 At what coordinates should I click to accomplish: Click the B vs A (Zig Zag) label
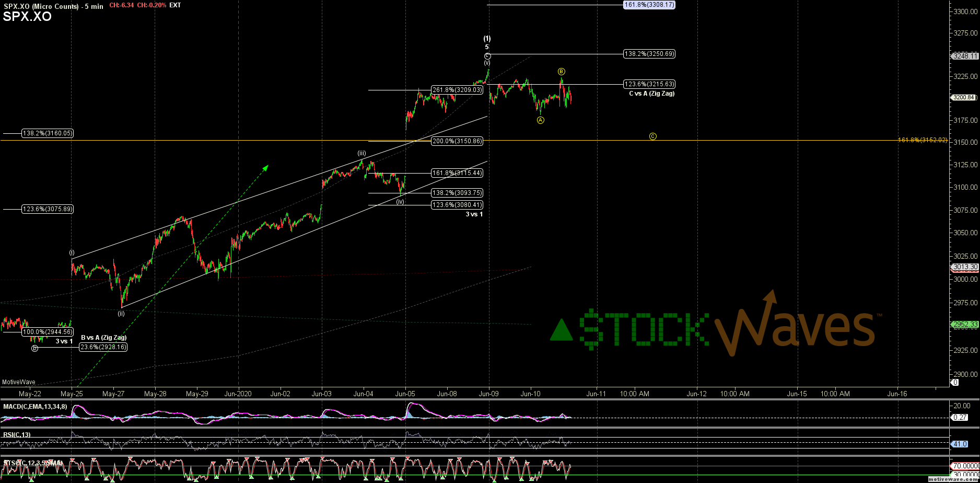pyautogui.click(x=104, y=338)
